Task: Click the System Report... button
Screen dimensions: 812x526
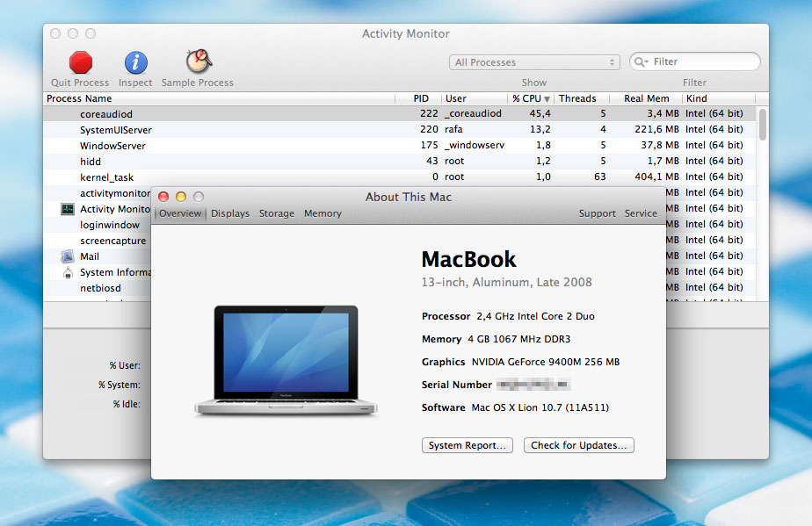Action: pyautogui.click(x=468, y=445)
